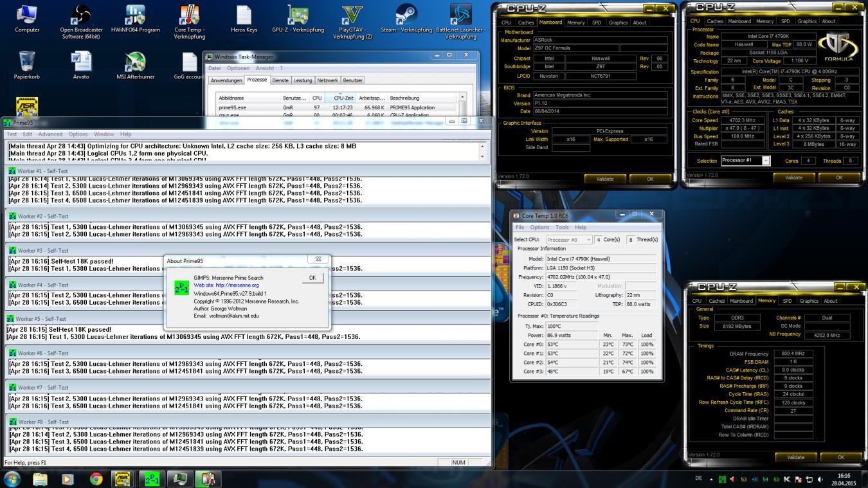
Task: Switch to the Anwendungen tab in Task-Manager
Action: [x=226, y=80]
